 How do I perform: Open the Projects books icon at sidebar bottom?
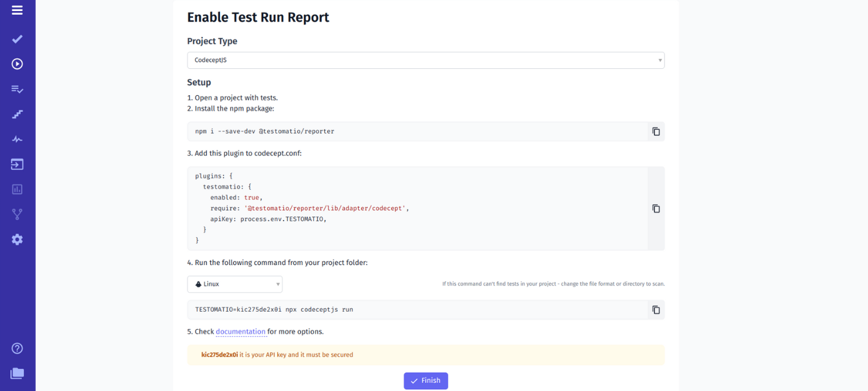[x=17, y=373]
